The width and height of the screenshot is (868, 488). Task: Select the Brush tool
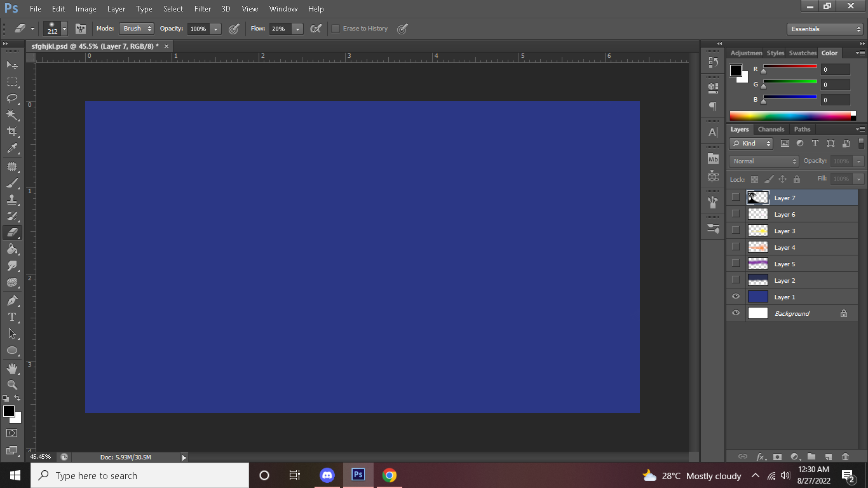point(12,183)
